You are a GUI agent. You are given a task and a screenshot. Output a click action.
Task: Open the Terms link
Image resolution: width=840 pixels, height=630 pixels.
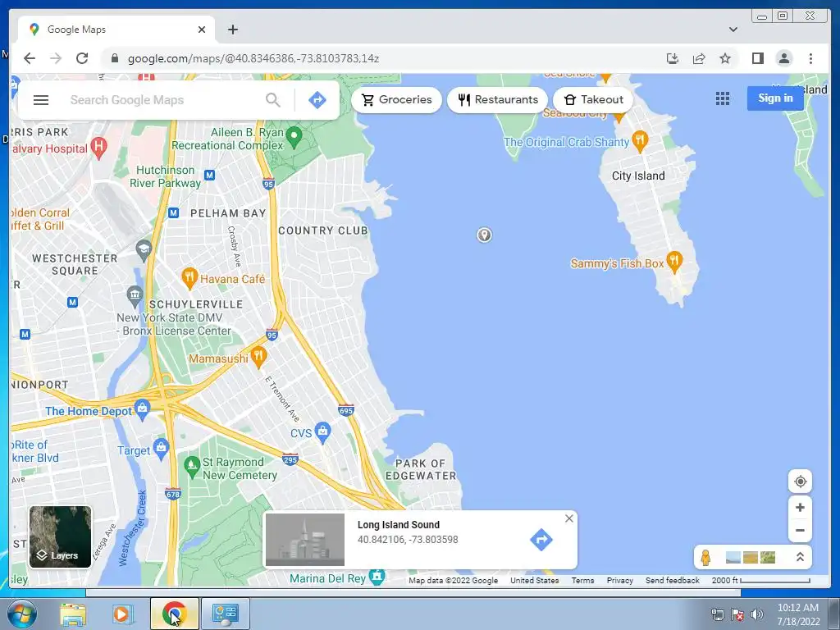[x=582, y=580]
